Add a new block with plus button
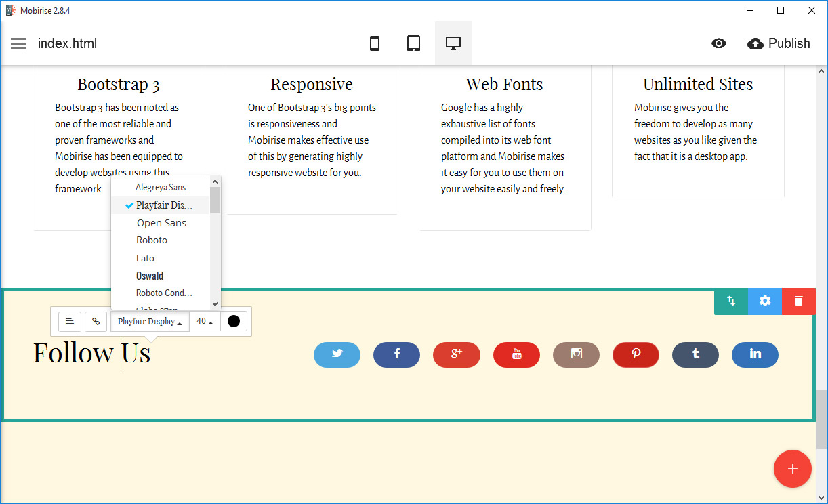 click(x=793, y=469)
